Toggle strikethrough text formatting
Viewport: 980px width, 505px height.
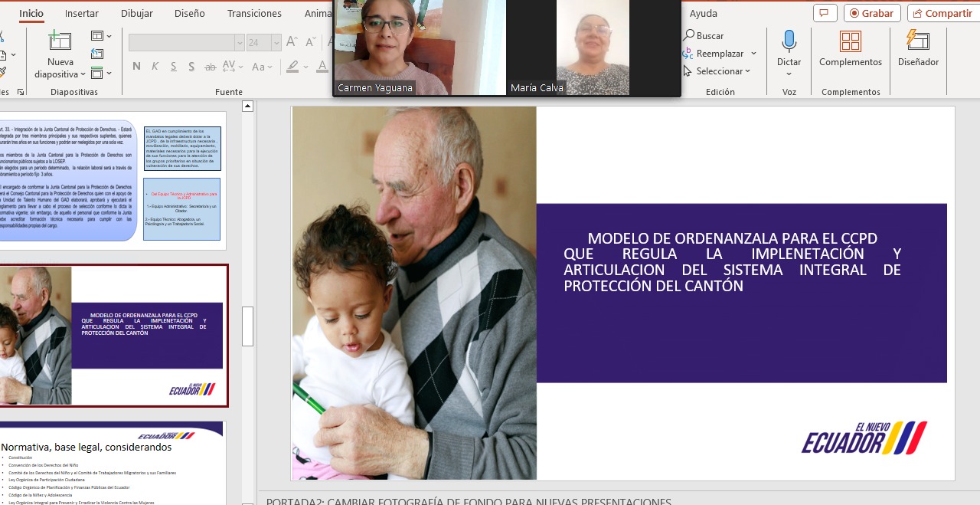click(210, 67)
